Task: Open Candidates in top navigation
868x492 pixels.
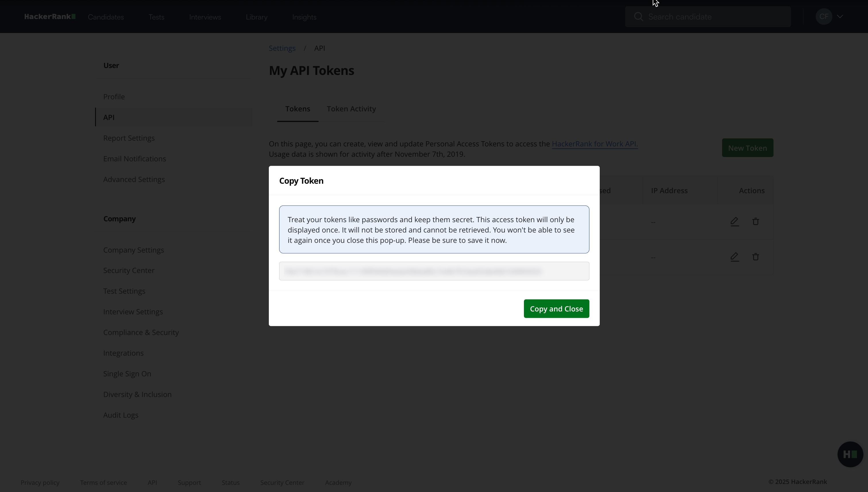Action: click(105, 17)
